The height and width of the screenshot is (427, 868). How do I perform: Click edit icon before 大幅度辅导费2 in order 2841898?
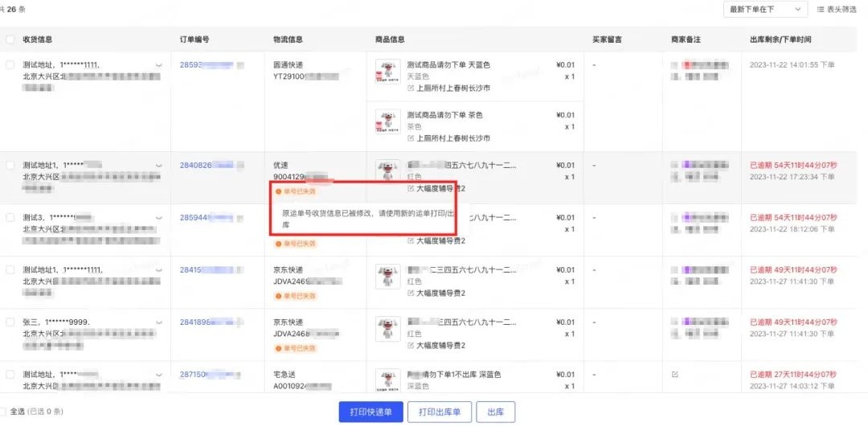point(411,346)
